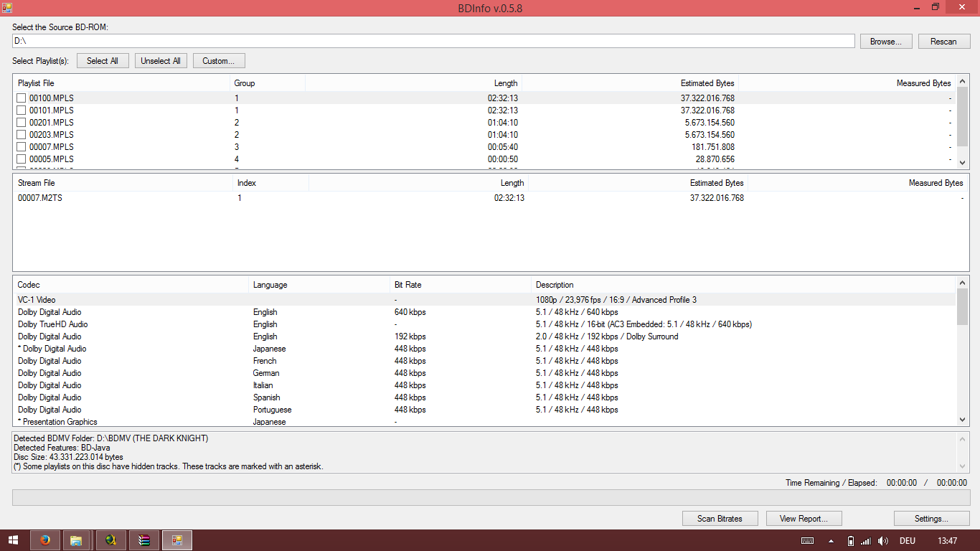Show hidden system tray icons

(831, 540)
